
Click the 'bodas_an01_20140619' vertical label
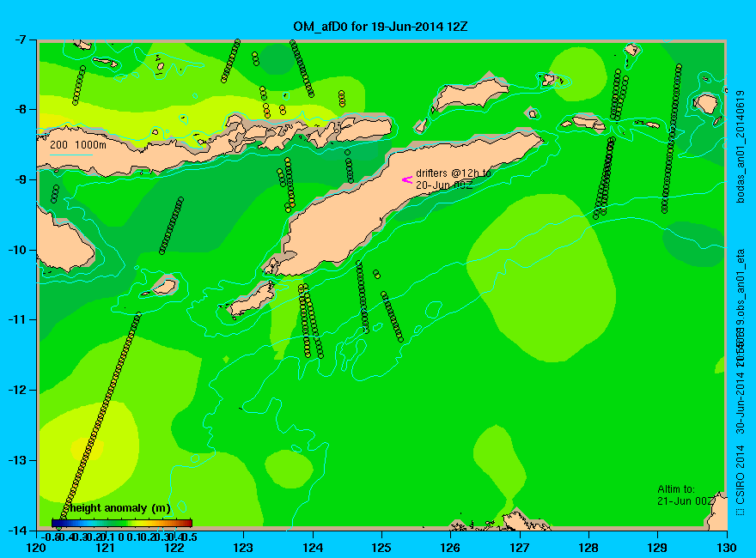coord(741,147)
